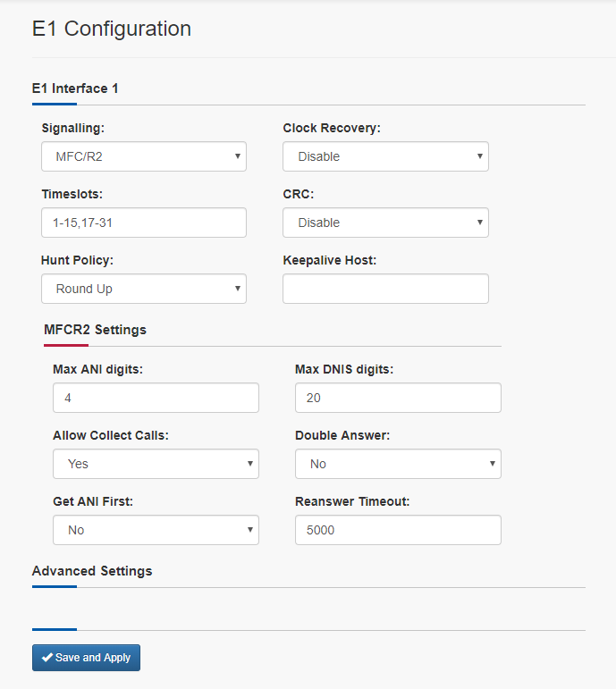Click the E1 Interface 1 heading
Image resolution: width=616 pixels, height=689 pixels.
coord(75,88)
